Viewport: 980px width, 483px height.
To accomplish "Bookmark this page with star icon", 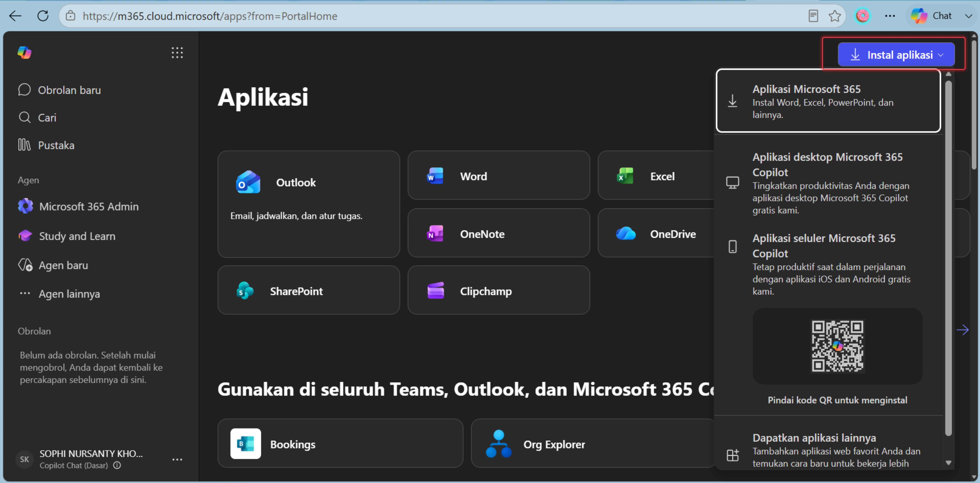I will 835,16.
